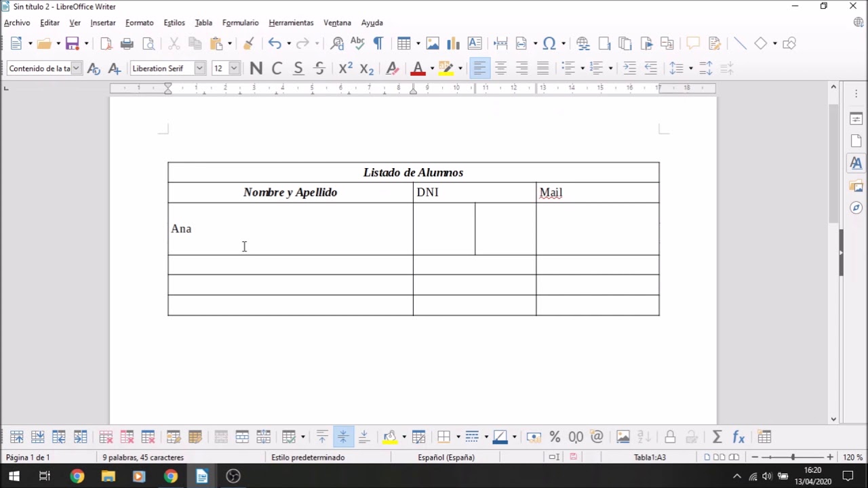This screenshot has height=488, width=868.
Task: Open Find and Replace
Action: pyautogui.click(x=337, y=43)
